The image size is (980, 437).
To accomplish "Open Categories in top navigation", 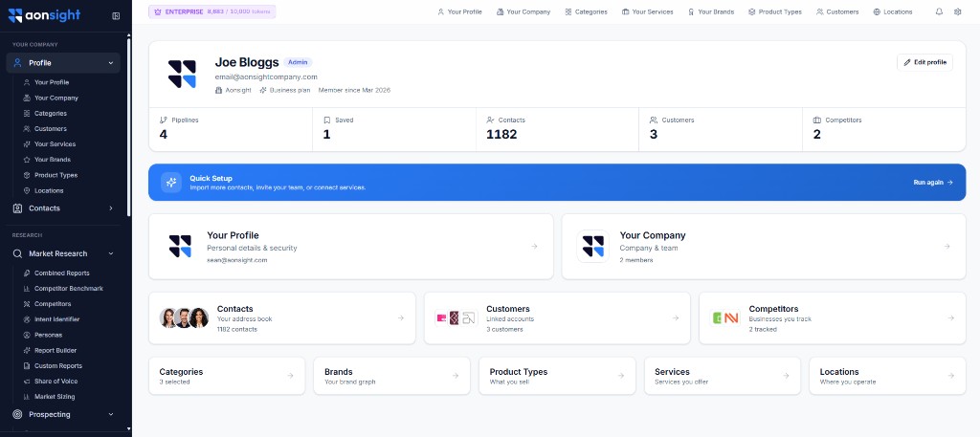I will (x=586, y=11).
